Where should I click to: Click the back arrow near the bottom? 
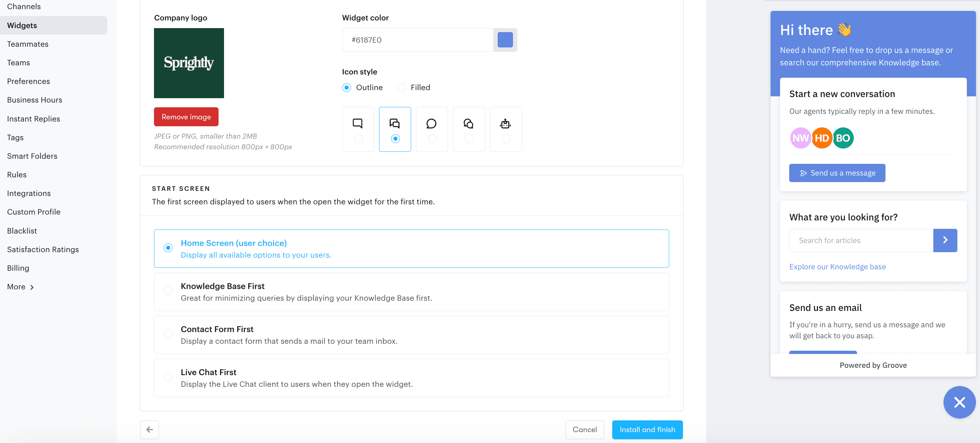(149, 429)
